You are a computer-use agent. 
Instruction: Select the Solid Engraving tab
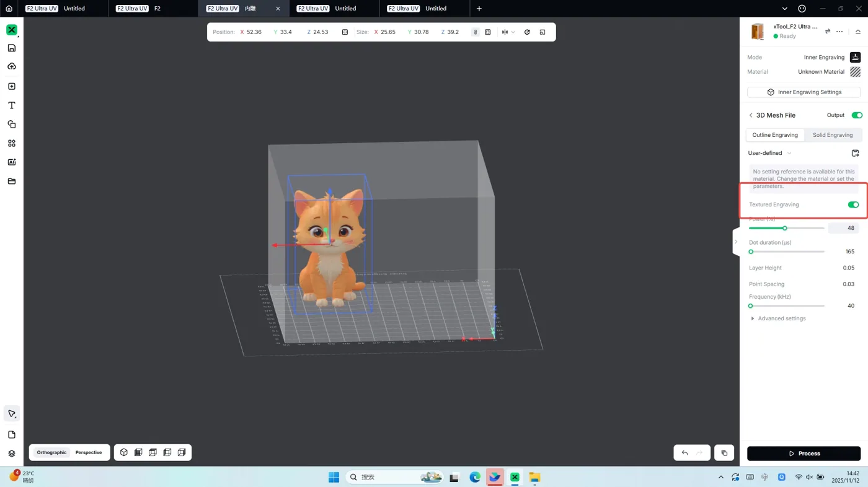(833, 135)
